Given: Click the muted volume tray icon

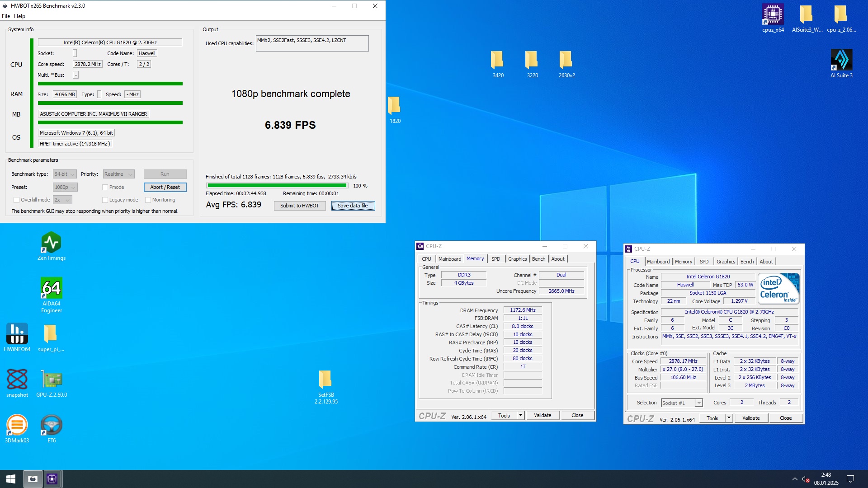Looking at the screenshot, I should [806, 479].
